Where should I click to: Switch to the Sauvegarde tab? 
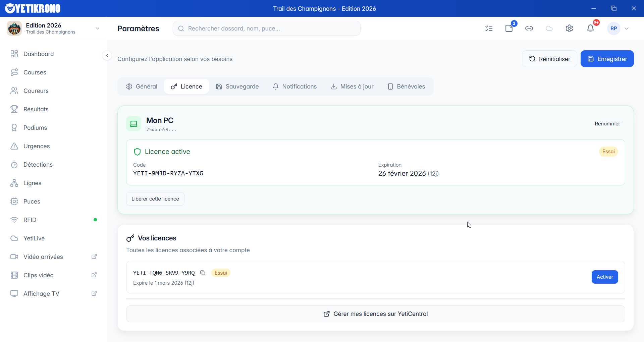(237, 87)
